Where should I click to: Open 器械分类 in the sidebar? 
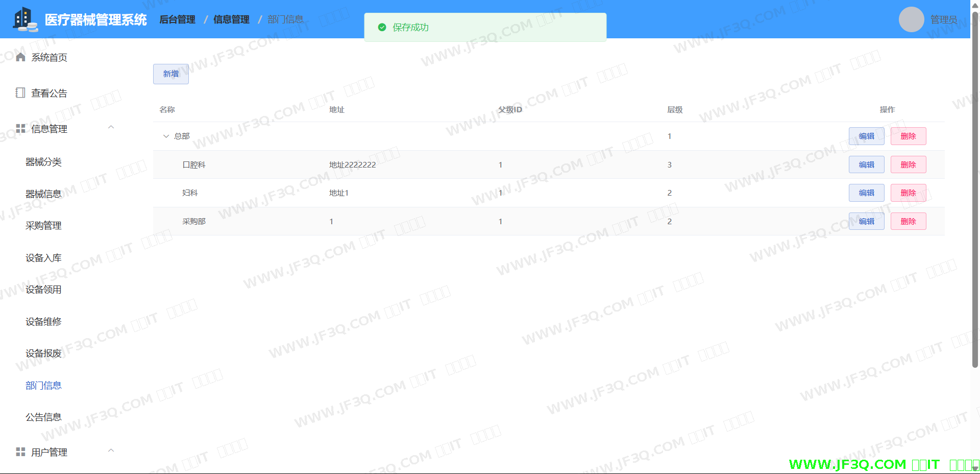click(43, 162)
